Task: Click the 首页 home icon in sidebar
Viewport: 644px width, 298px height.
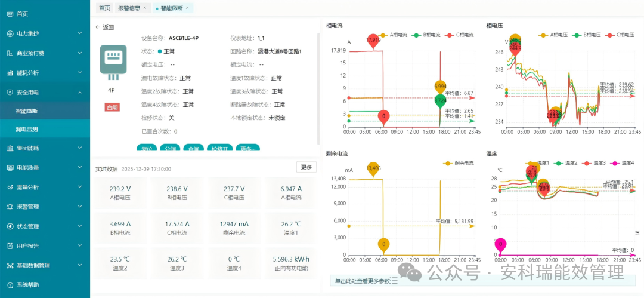Action: (10, 14)
